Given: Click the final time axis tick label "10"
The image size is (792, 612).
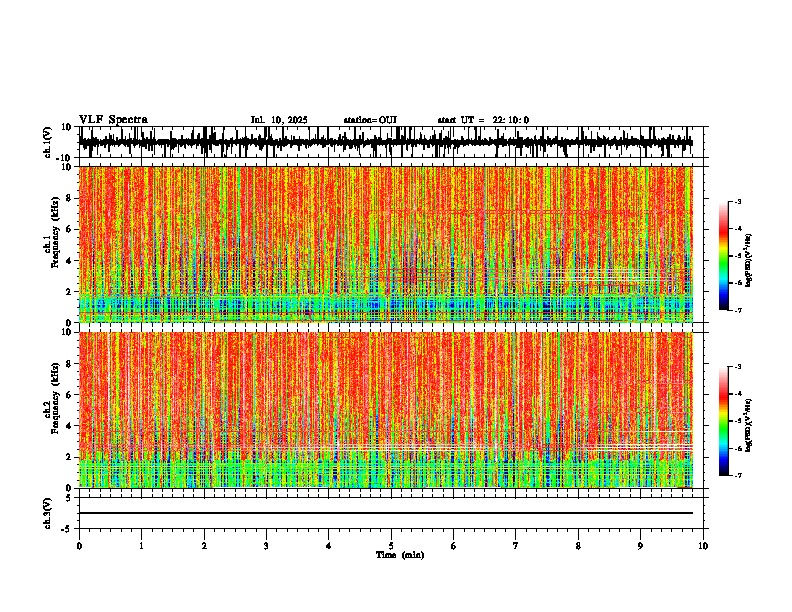Looking at the screenshot, I should pyautogui.click(x=703, y=546).
